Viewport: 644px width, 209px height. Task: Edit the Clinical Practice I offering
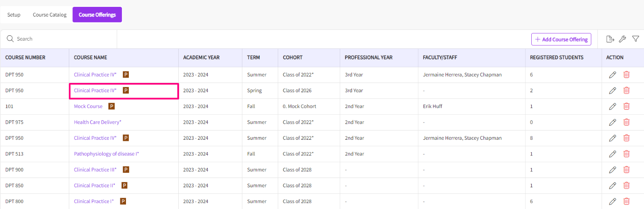click(x=612, y=201)
